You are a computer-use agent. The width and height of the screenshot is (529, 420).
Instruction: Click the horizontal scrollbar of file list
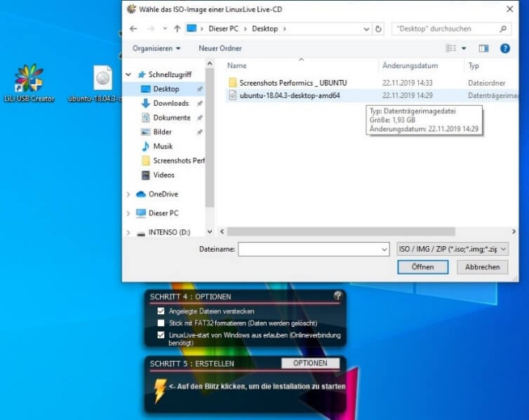341,231
